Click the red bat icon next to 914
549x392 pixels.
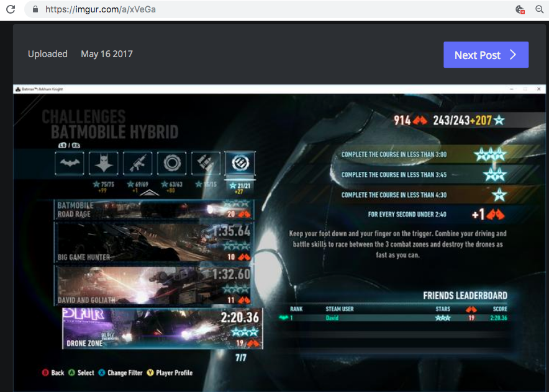point(420,120)
